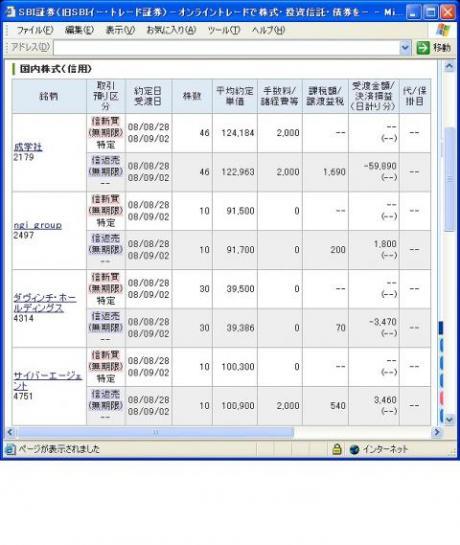Screen dimensions: 460x545
Task: Click inside the address bar field
Action: pos(226,48)
